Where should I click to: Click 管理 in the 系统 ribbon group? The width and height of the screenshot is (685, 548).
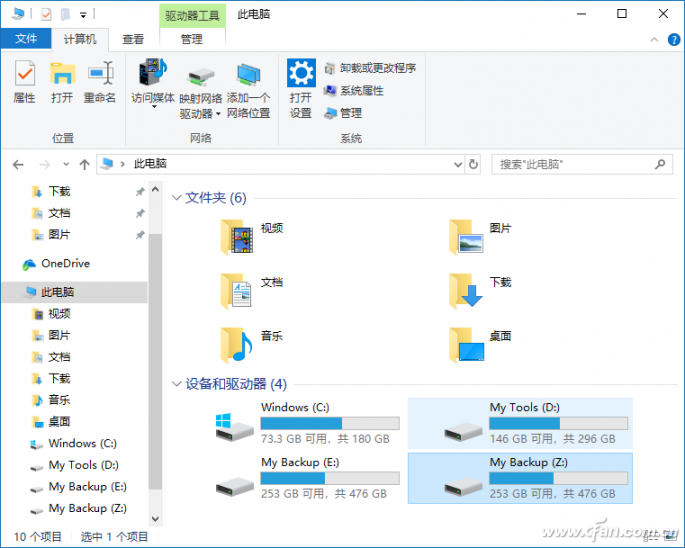(x=343, y=114)
